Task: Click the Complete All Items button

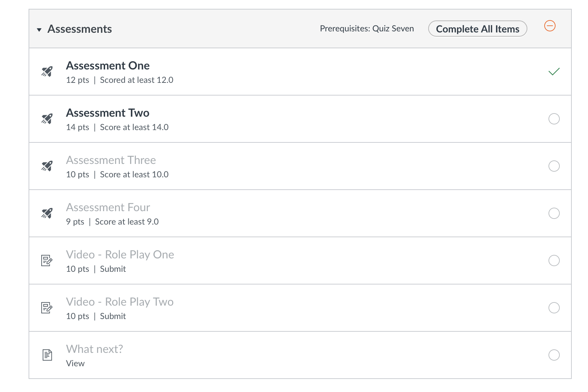Action: (478, 29)
